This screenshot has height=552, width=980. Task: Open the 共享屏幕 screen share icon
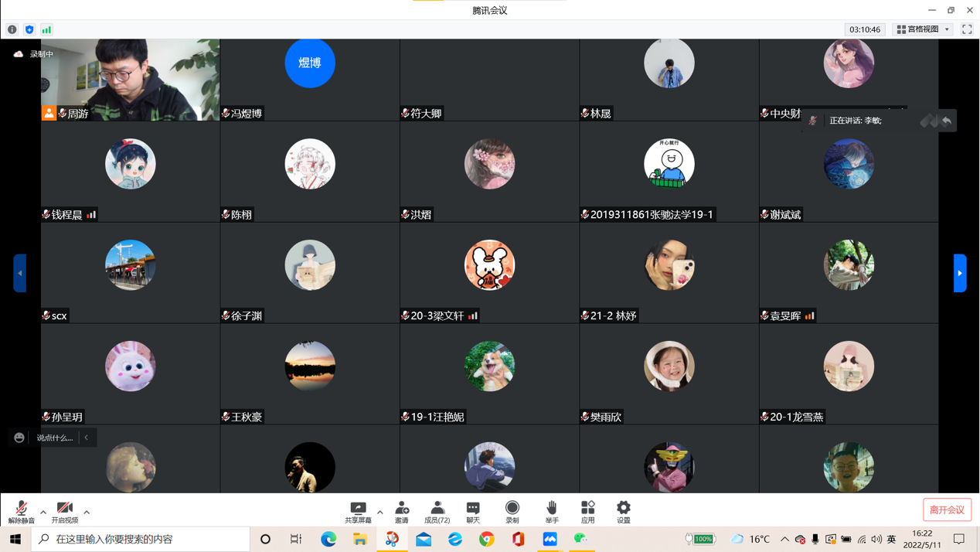[x=358, y=511]
